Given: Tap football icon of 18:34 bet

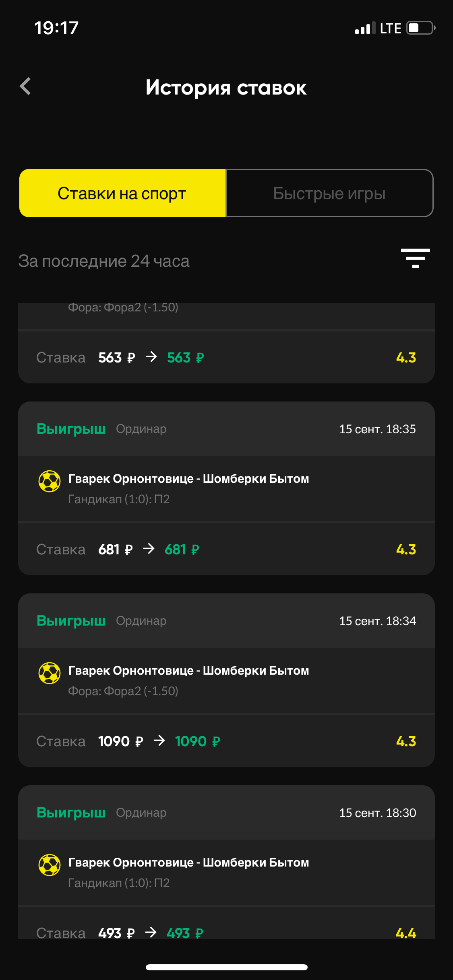Looking at the screenshot, I should click(x=50, y=673).
